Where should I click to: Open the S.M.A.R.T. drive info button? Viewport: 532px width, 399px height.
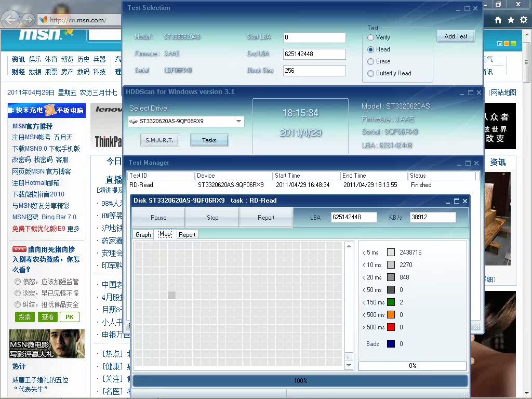click(159, 140)
